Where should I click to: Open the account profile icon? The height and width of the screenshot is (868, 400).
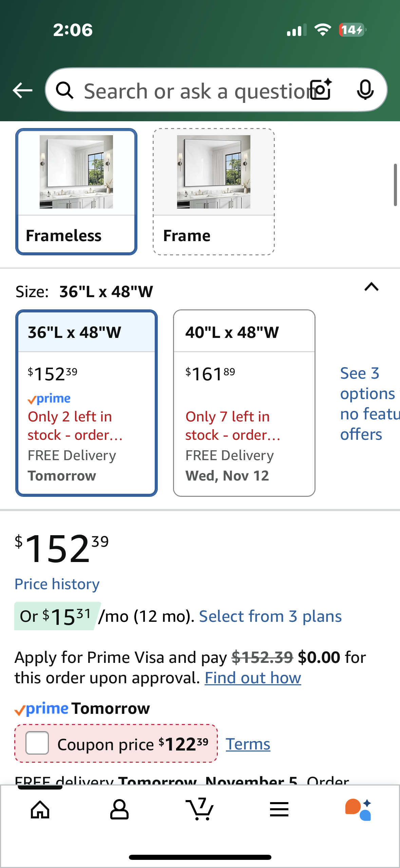[x=119, y=810]
